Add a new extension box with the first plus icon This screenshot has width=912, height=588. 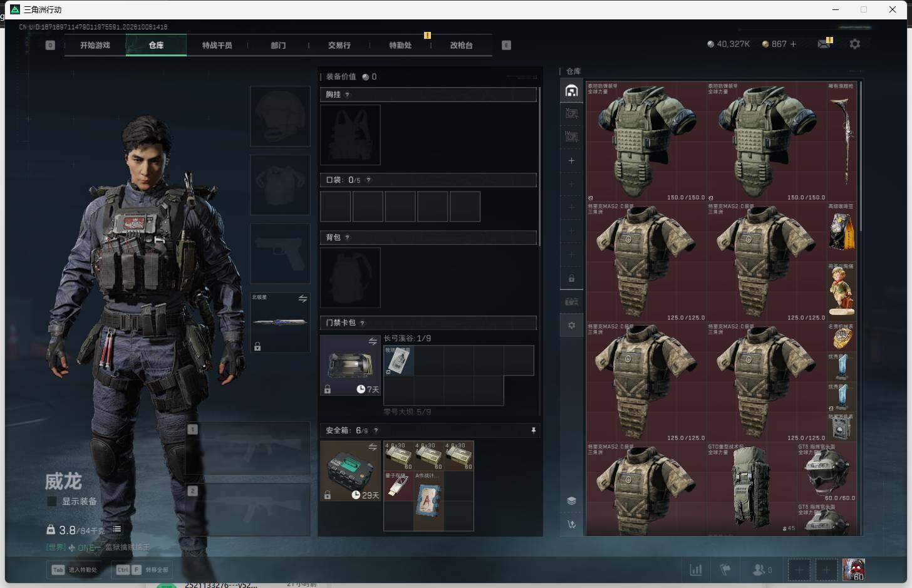571,161
